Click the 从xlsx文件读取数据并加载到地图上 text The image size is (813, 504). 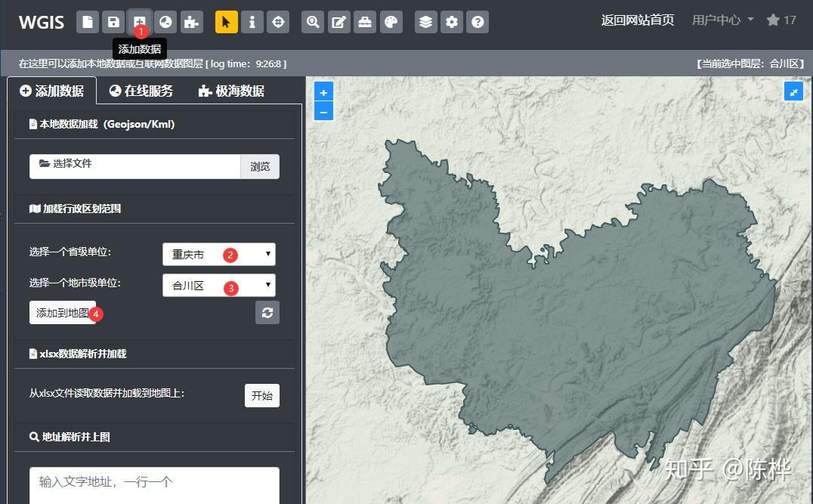107,393
